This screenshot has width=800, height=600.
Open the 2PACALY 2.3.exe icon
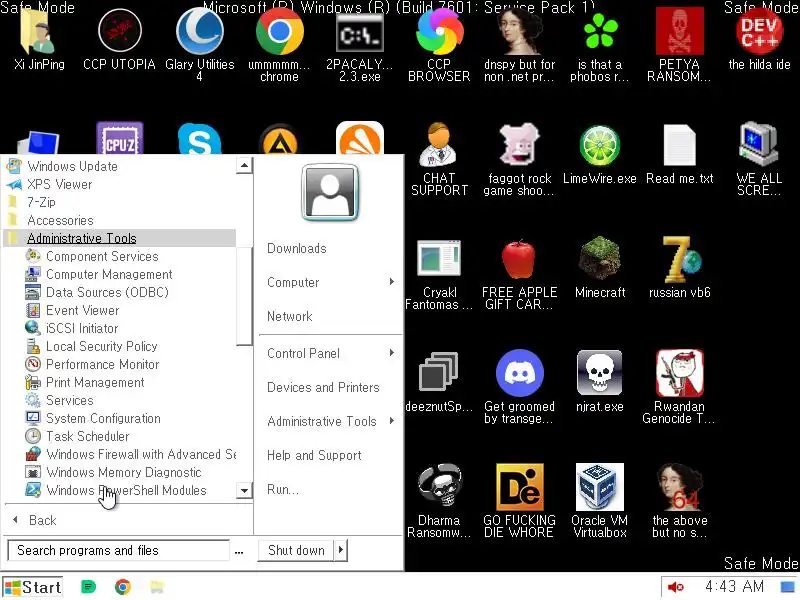(x=360, y=34)
